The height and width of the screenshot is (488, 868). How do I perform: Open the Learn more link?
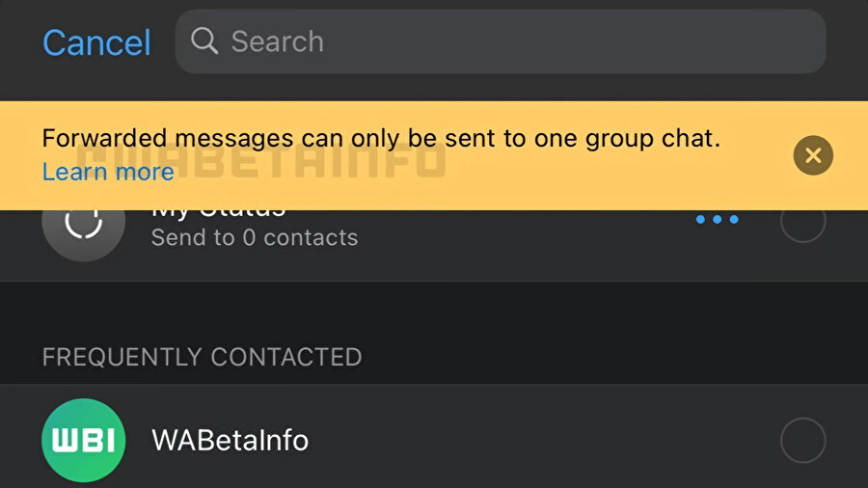[108, 172]
